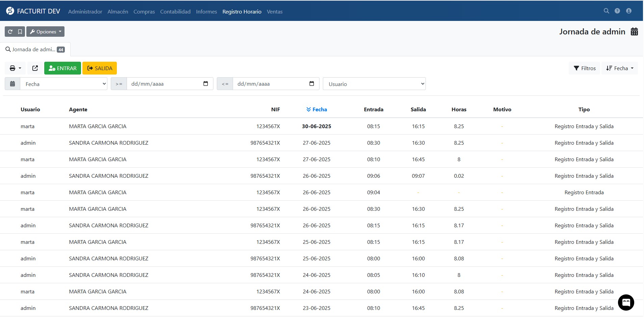644x317 pixels.
Task: Select the Jornada de admin tab
Action: point(35,50)
